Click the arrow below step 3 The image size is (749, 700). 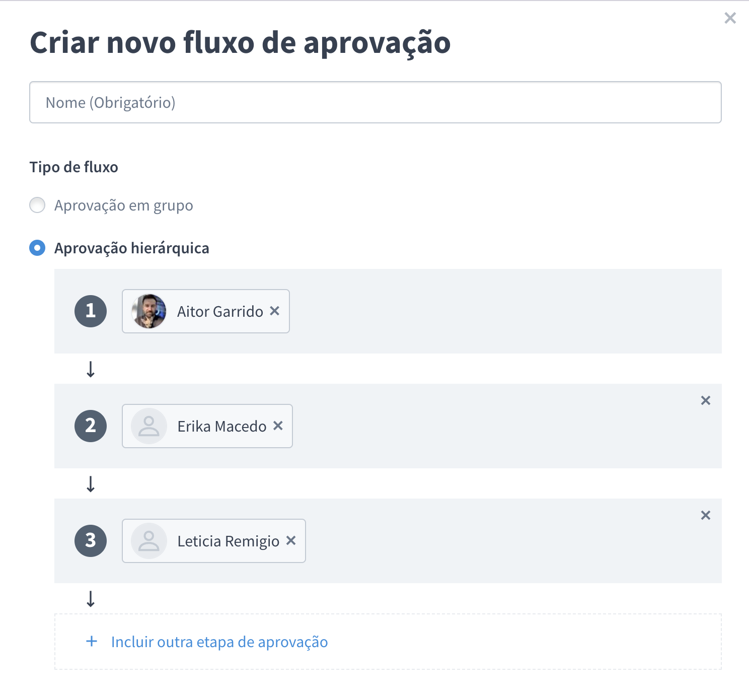tap(91, 599)
